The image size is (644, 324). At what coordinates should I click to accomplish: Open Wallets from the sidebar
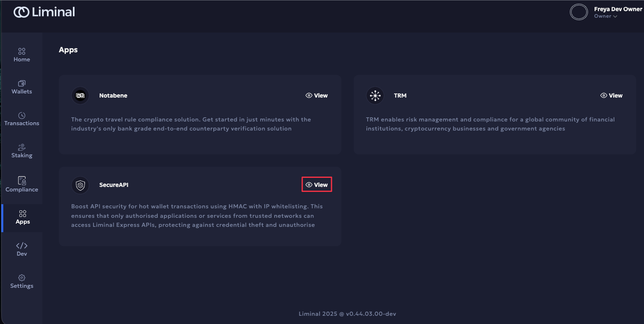coord(22,87)
